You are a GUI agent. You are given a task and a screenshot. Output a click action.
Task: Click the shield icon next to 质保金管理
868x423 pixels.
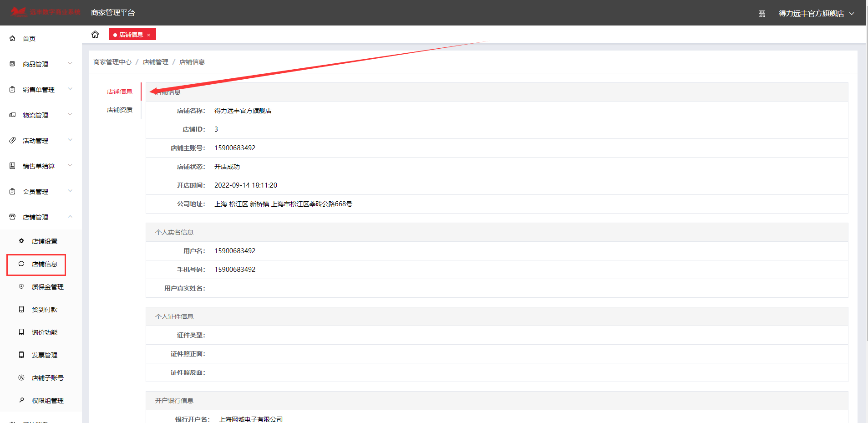(21, 286)
